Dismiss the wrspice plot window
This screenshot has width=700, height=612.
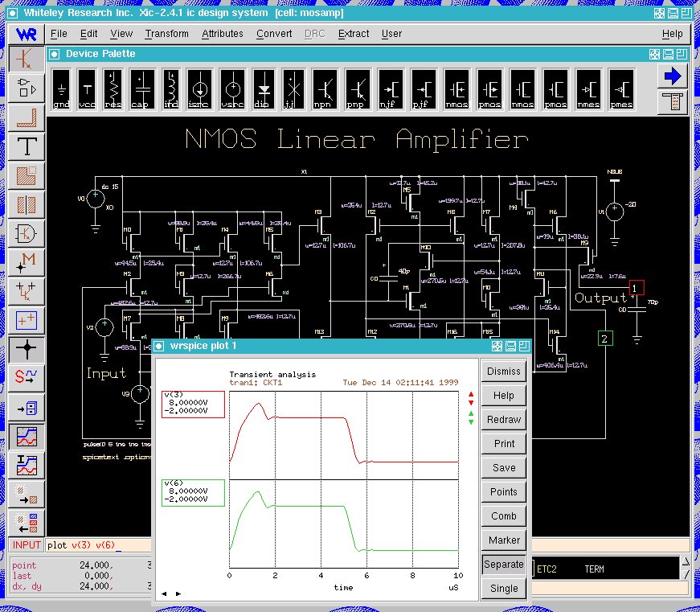tap(504, 372)
